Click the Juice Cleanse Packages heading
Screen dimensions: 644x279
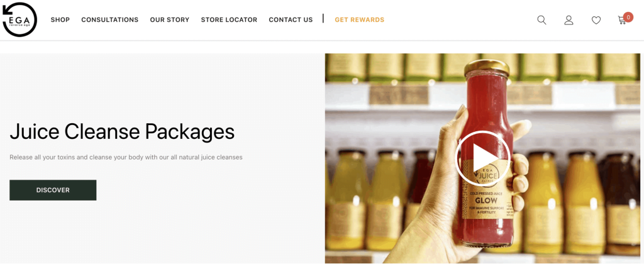(x=122, y=132)
